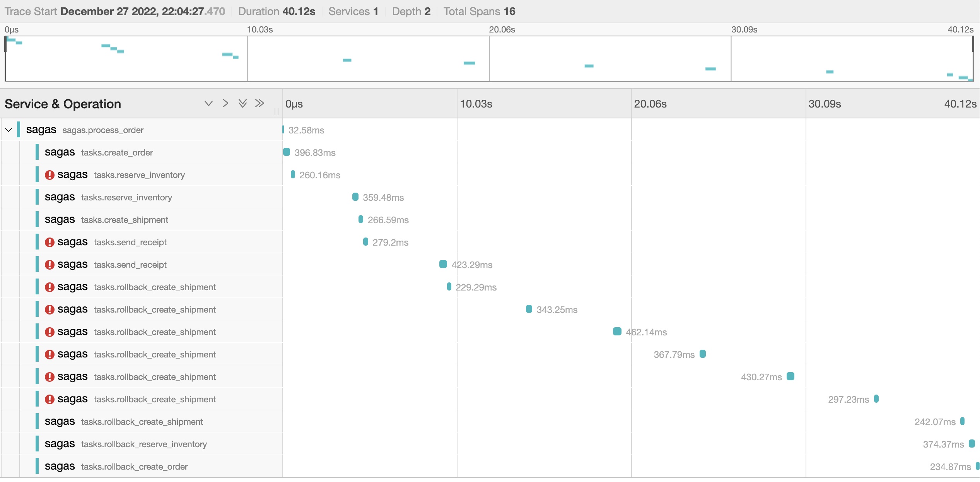Viewport: 980px width, 482px height.
Task: Click the 297.23ms span bar
Action: [876, 399]
